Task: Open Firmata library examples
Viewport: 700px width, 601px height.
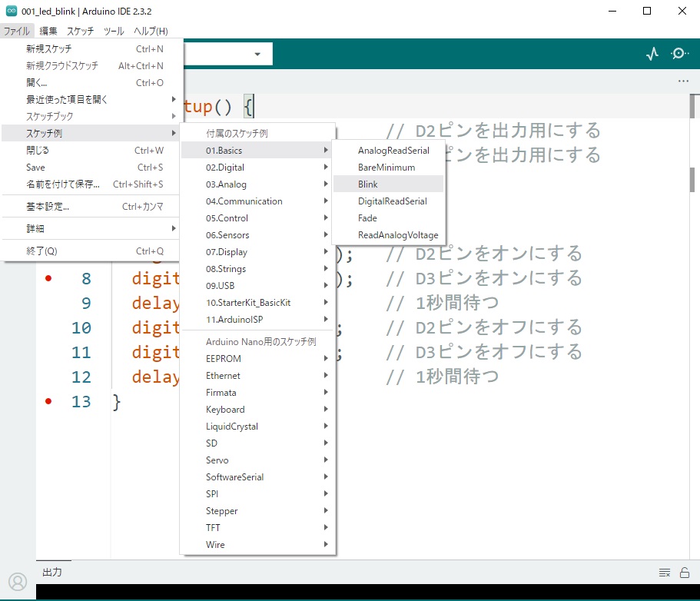Action: 257,393
